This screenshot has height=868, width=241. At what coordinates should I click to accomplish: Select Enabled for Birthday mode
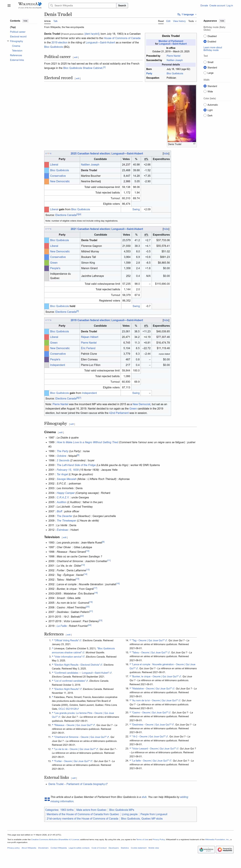click(205, 41)
